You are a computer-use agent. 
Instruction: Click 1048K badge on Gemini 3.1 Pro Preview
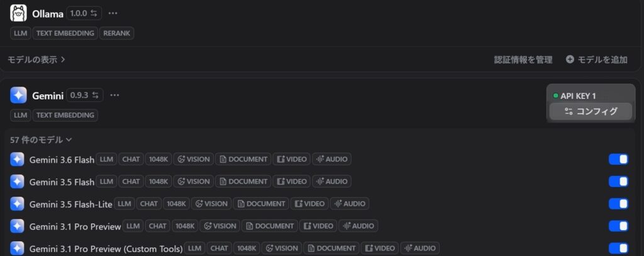(185, 226)
